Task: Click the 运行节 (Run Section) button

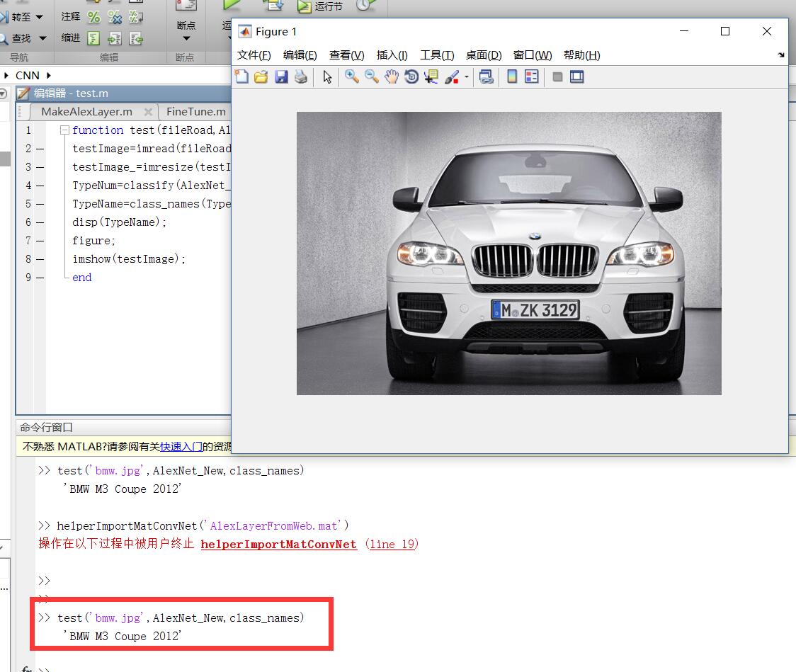Action: pyautogui.click(x=320, y=6)
